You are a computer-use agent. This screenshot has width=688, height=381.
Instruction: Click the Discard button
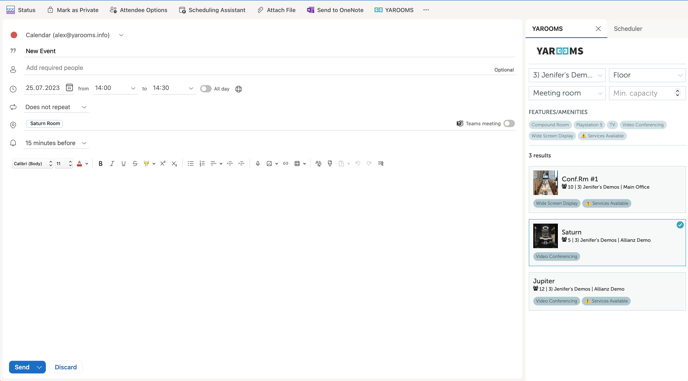tap(66, 367)
